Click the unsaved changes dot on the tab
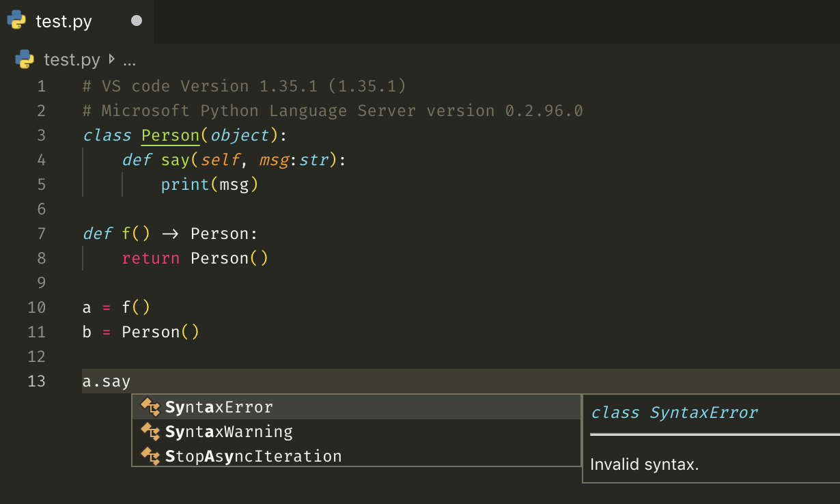840x504 pixels. 135,20
